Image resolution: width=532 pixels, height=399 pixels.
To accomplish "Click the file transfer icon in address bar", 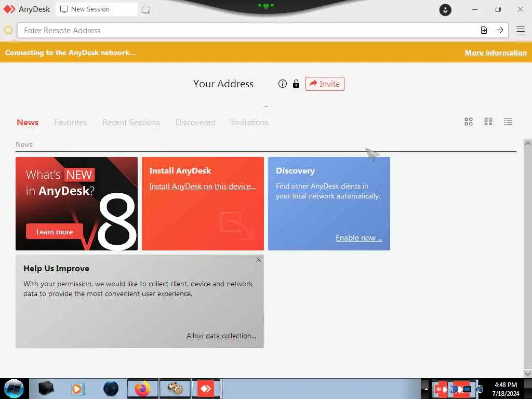I will tap(484, 30).
